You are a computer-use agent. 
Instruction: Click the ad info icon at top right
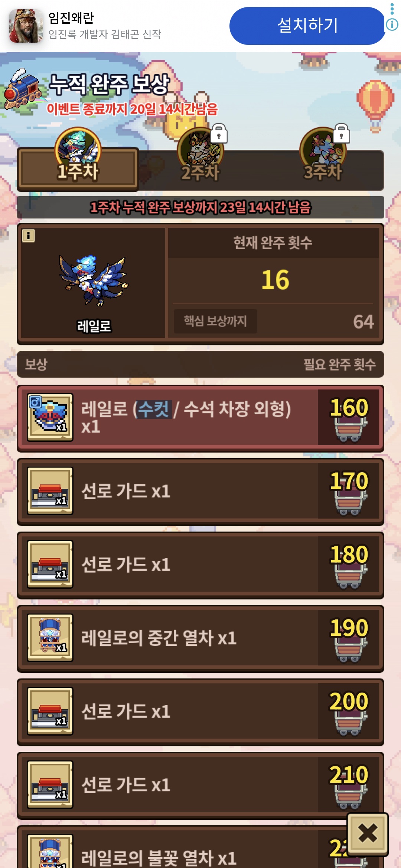(392, 25)
